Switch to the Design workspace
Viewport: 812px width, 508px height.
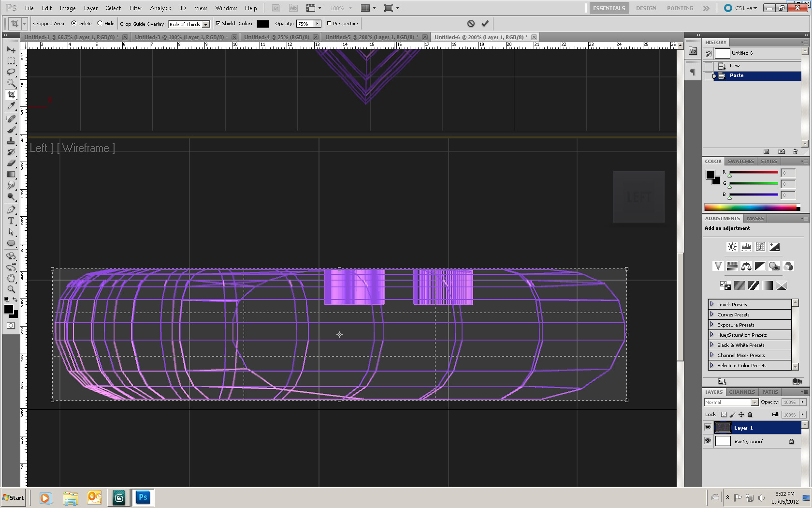[646, 8]
